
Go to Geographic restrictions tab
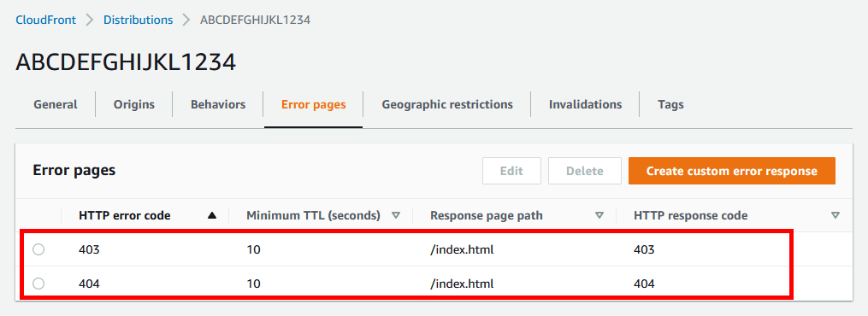(x=447, y=104)
